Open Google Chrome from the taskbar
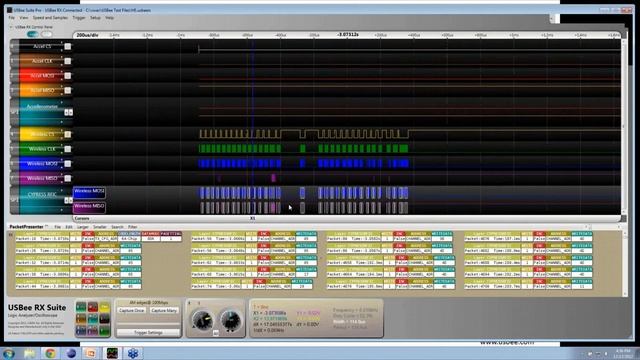This screenshot has height=360, width=640. click(51, 353)
